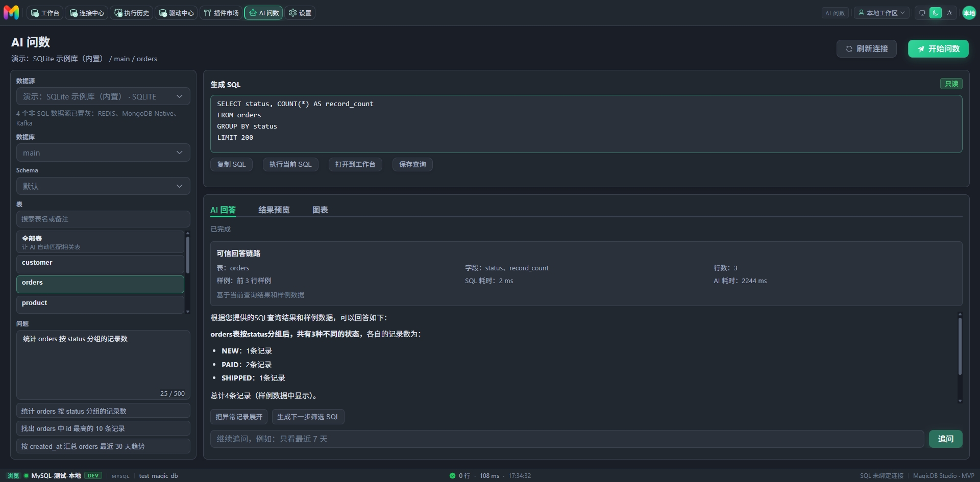Viewport: 980px width, 482px height.
Task: Select the orders table
Action: click(100, 284)
